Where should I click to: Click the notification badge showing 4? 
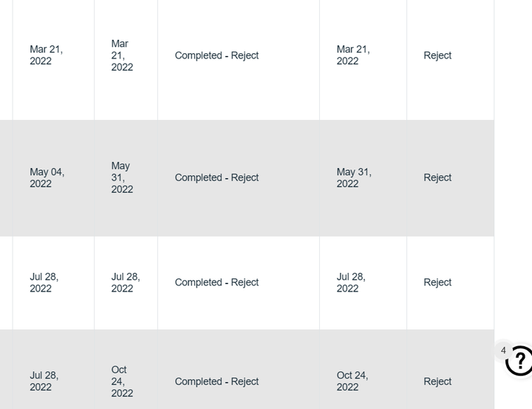pos(503,351)
